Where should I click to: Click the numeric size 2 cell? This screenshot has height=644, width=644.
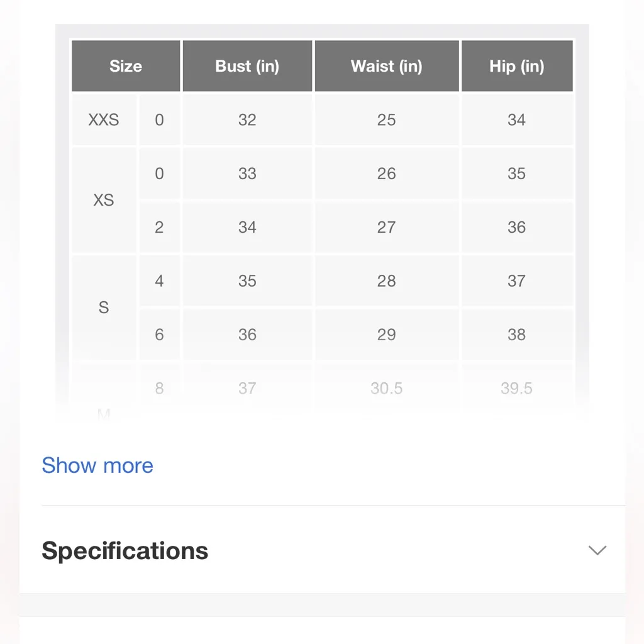point(159,227)
